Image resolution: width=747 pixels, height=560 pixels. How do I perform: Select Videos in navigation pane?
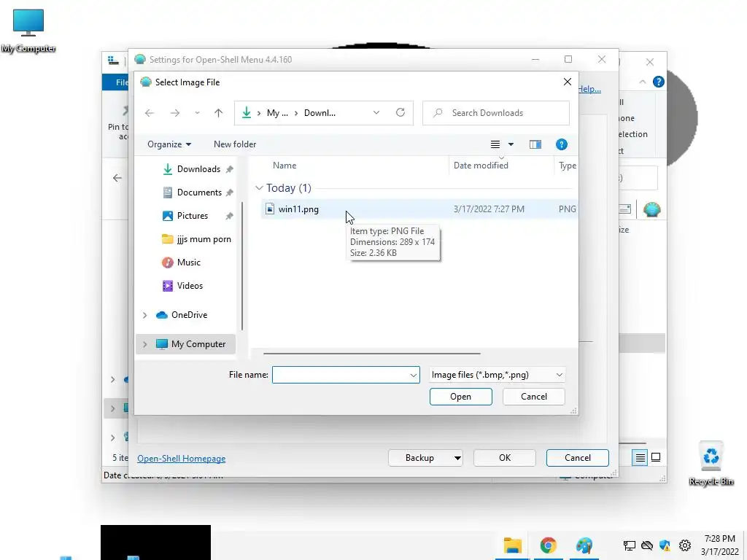click(x=190, y=286)
